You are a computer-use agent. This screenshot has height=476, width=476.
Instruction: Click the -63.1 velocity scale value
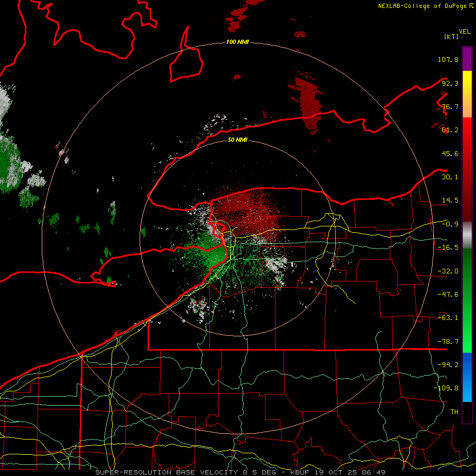tap(448, 318)
